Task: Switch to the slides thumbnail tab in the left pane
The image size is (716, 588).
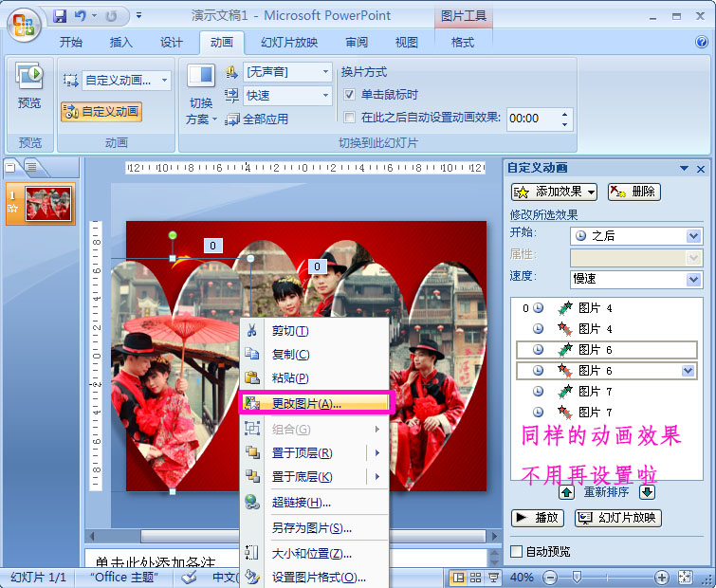Action: 10,167
